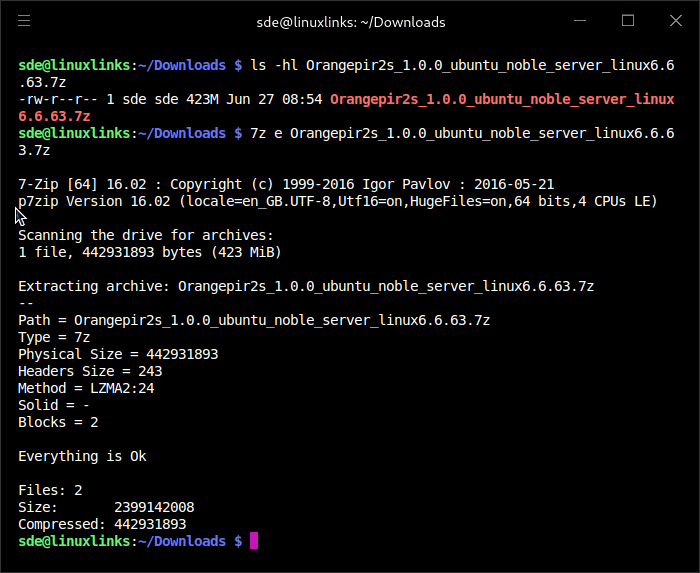Image resolution: width=700 pixels, height=573 pixels.
Task: Click the 'Type = 7z' line
Action: [54, 337]
